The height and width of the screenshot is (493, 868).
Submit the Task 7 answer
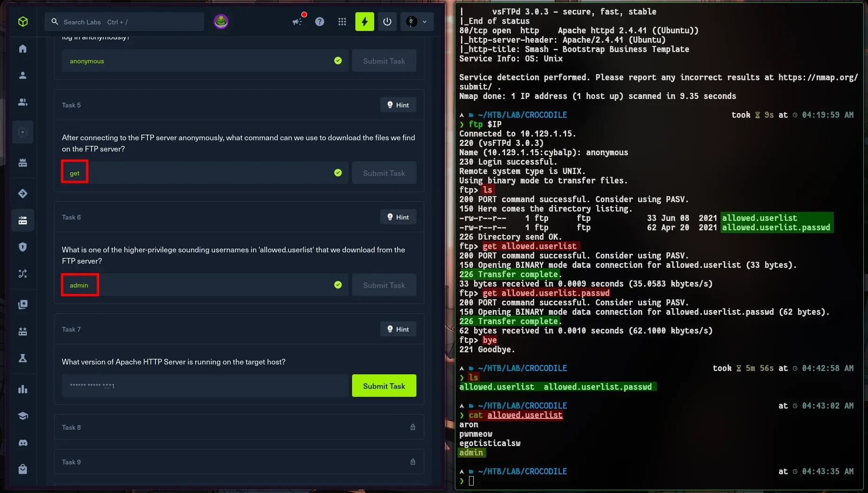[384, 386]
